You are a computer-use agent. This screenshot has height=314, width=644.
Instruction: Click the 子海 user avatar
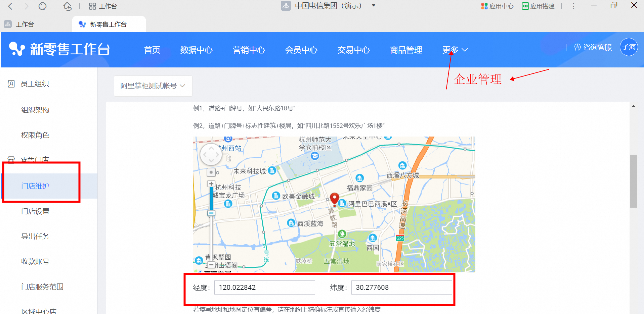tap(629, 47)
